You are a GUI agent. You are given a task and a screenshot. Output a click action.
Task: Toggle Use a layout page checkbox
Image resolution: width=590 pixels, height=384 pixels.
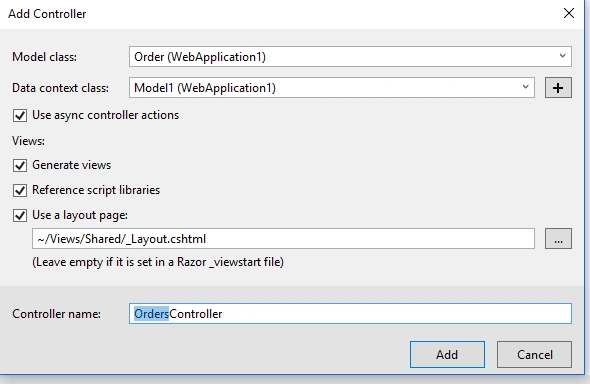pyautogui.click(x=20, y=216)
